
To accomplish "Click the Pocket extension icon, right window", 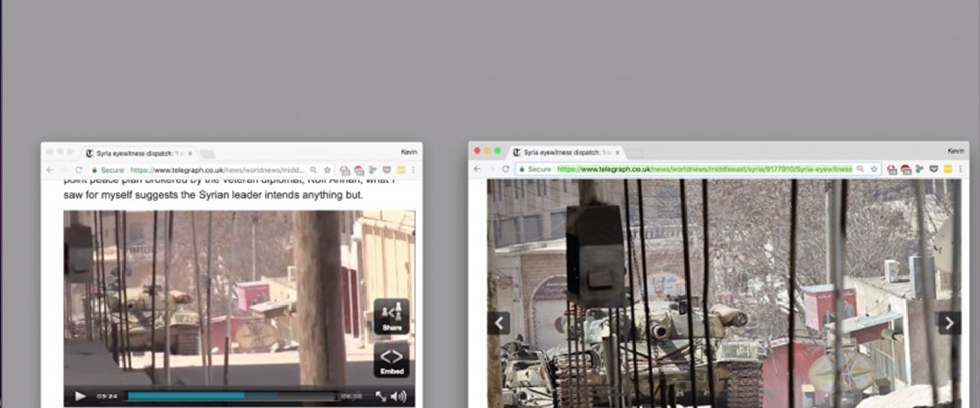I will [x=934, y=169].
